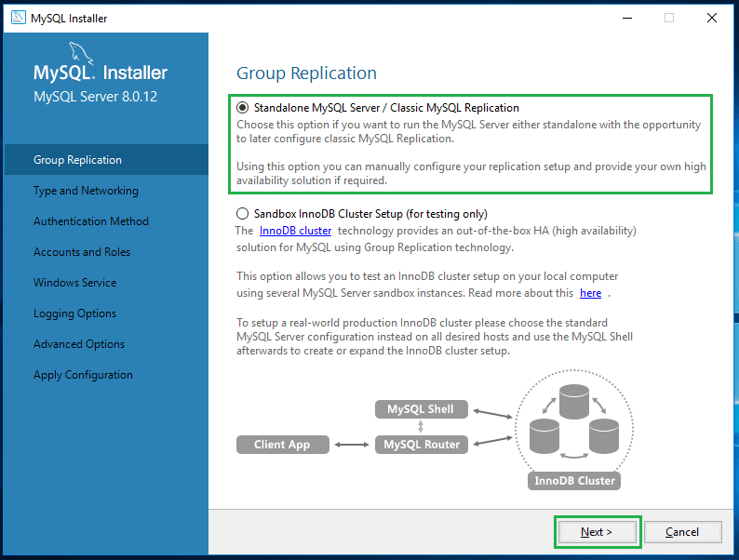The width and height of the screenshot is (739, 560).
Task: Click the MySQL dolphin logo
Action: (x=80, y=54)
